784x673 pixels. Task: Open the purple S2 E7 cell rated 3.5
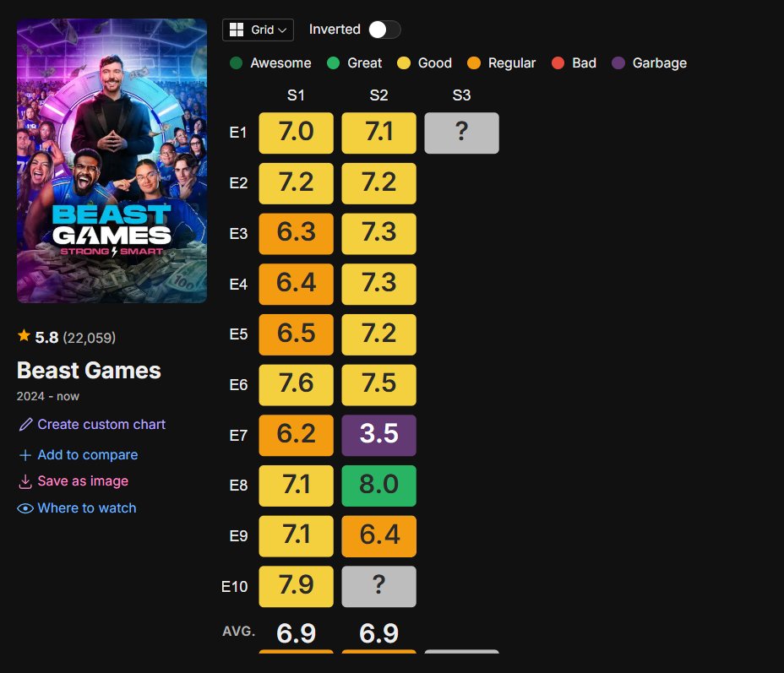(x=378, y=435)
